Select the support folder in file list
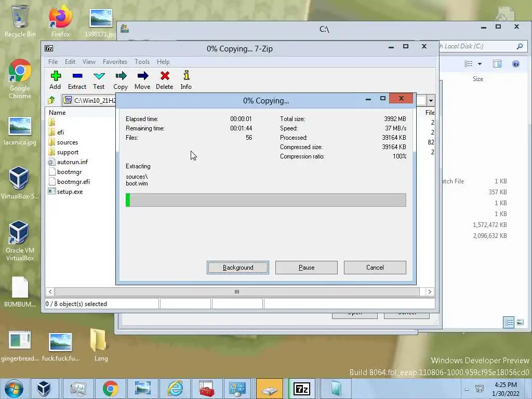The height and width of the screenshot is (399, 532). tap(68, 152)
